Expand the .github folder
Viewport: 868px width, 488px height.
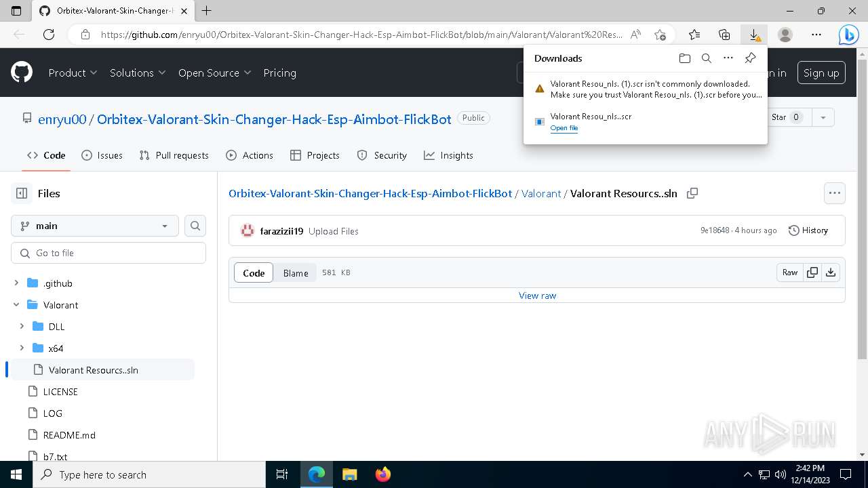pyautogui.click(x=16, y=283)
